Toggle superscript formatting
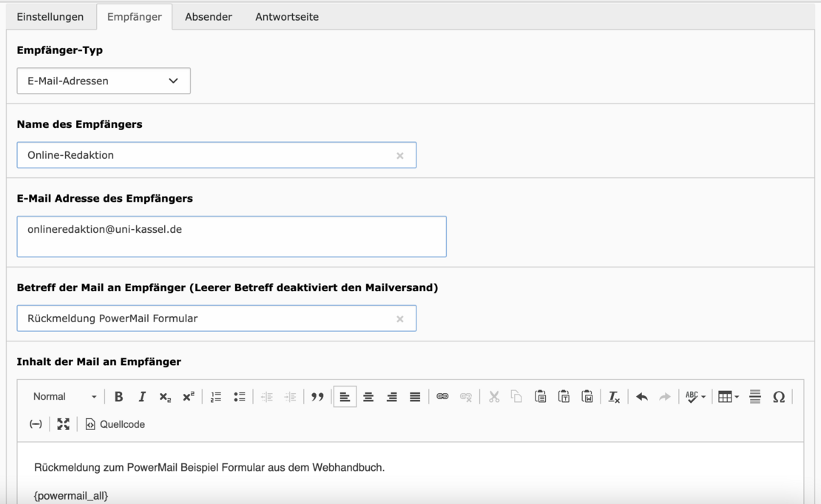The width and height of the screenshot is (821, 504). click(x=188, y=397)
